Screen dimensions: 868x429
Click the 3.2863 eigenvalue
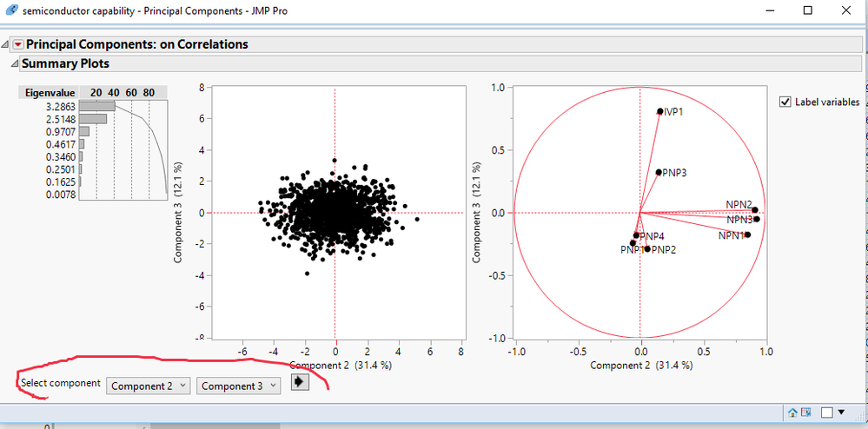coord(61,106)
